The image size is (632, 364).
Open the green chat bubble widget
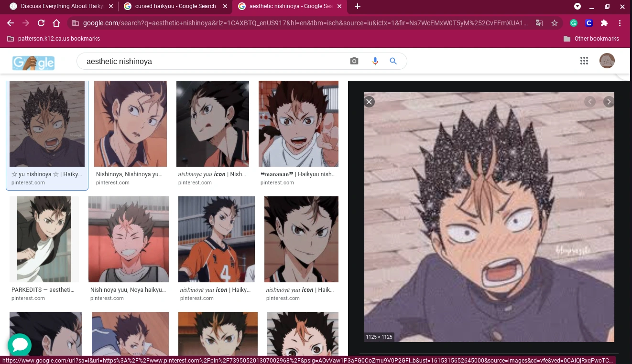pos(20,344)
